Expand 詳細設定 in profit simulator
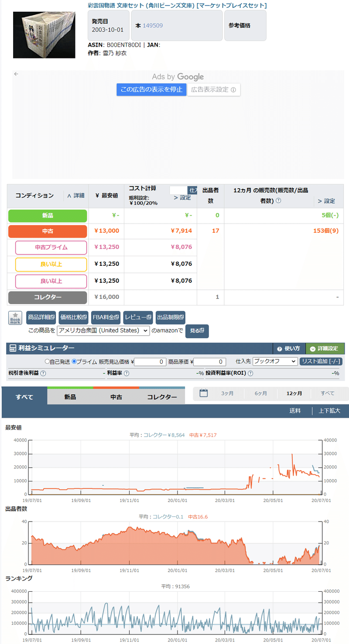349x644 pixels. [325, 349]
